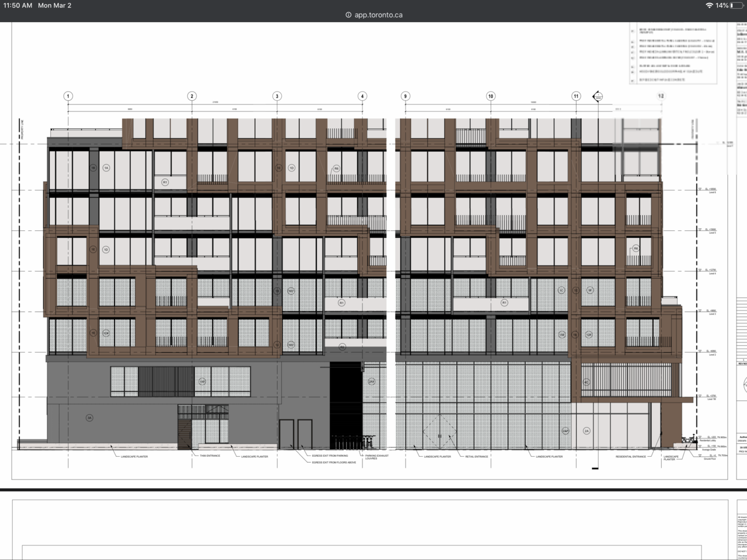
Task: Tap the 14% battery percentage
Action: coord(722,5)
